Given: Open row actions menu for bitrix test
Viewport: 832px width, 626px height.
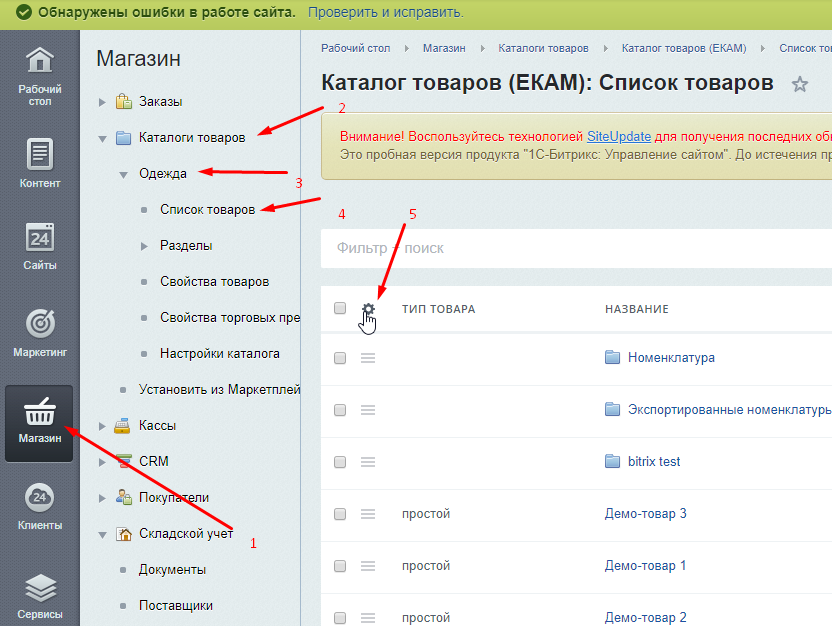Looking at the screenshot, I should click(x=368, y=462).
